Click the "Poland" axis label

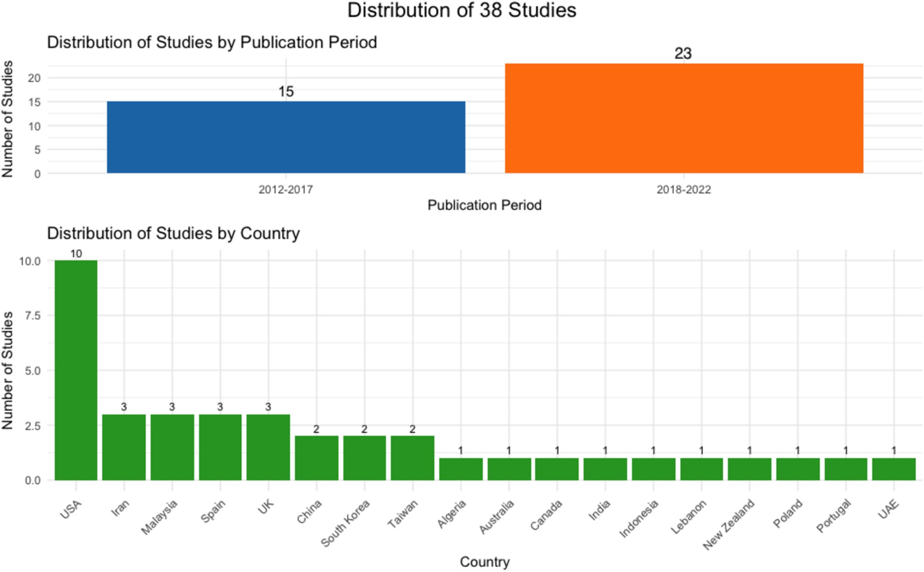[788, 514]
